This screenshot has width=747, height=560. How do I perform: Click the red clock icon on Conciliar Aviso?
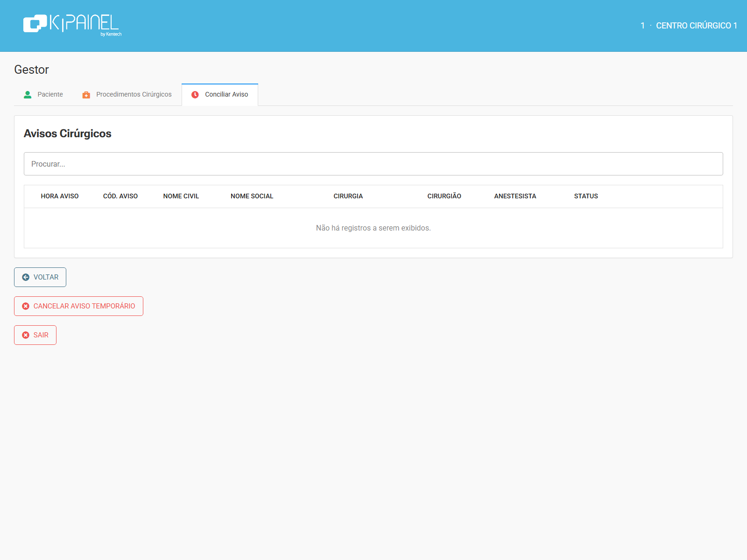point(195,95)
